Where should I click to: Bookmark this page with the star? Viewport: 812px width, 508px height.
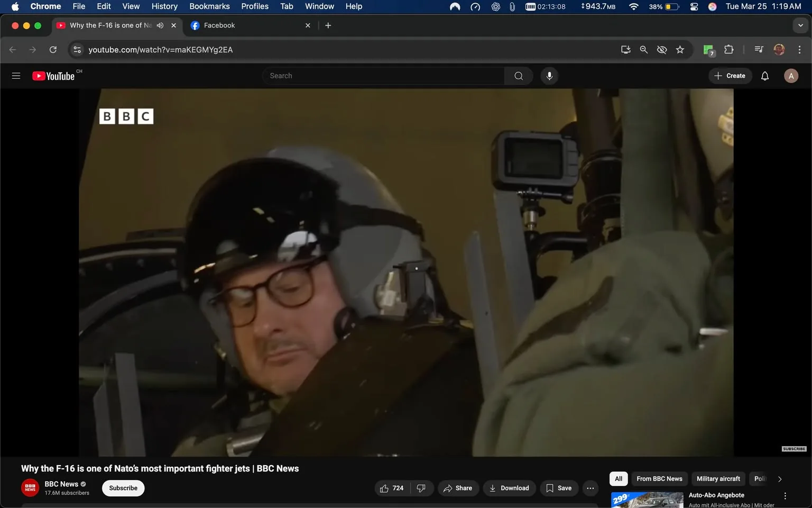point(680,49)
